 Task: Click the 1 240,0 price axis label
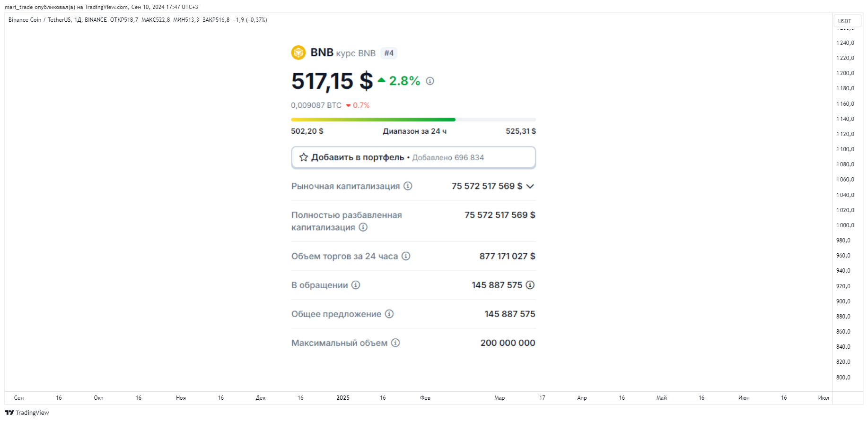(x=845, y=43)
